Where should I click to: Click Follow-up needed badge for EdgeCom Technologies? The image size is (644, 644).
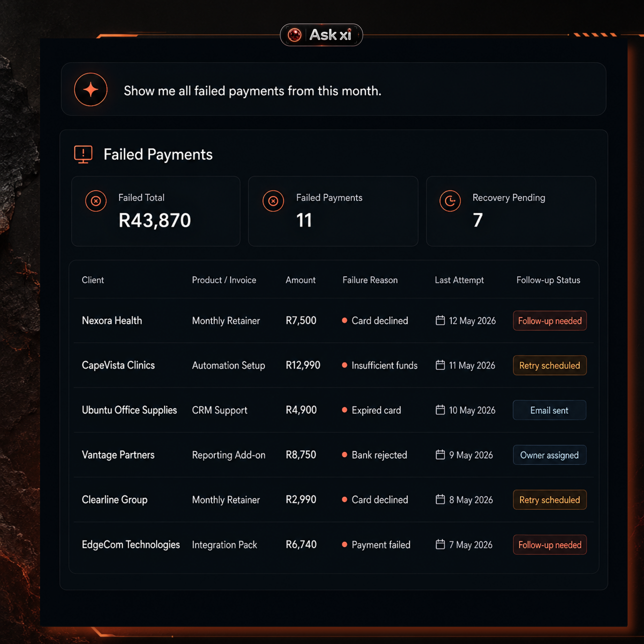(x=550, y=545)
